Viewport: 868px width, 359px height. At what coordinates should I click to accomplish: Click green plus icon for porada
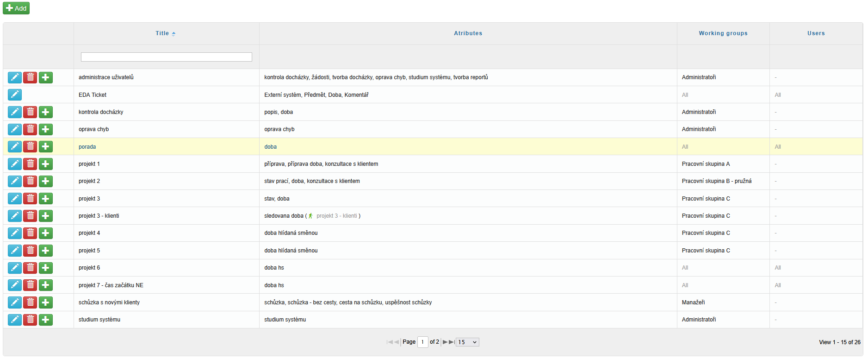45,147
